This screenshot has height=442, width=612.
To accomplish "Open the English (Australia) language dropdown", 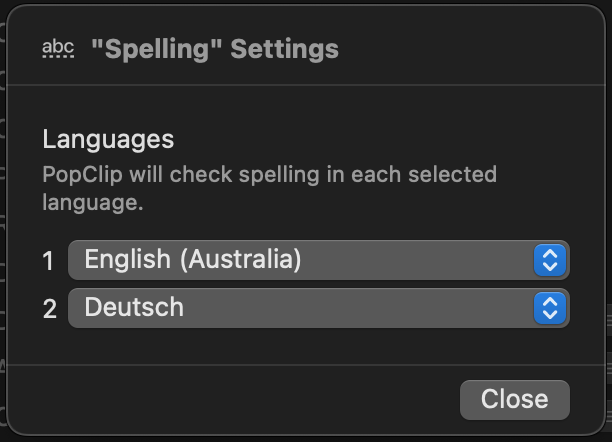I will point(318,261).
